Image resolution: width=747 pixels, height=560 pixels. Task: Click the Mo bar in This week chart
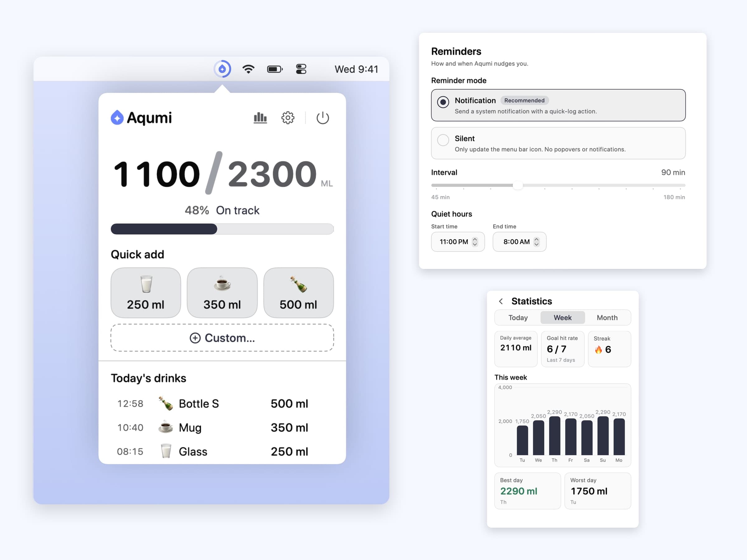[x=619, y=436]
